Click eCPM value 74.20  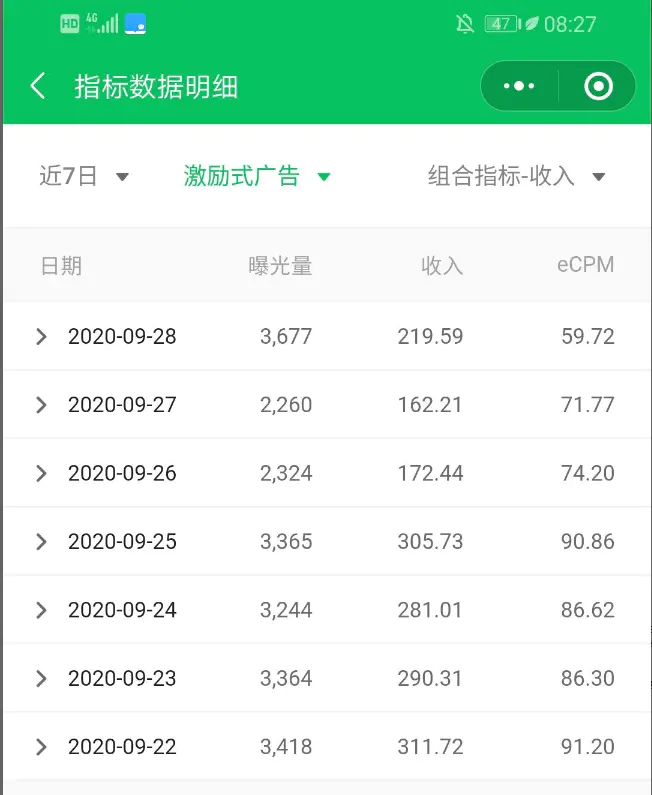pos(588,473)
